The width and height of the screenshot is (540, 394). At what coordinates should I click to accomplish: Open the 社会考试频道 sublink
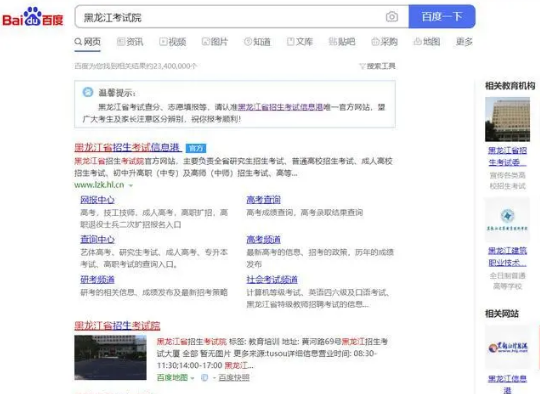coord(272,280)
